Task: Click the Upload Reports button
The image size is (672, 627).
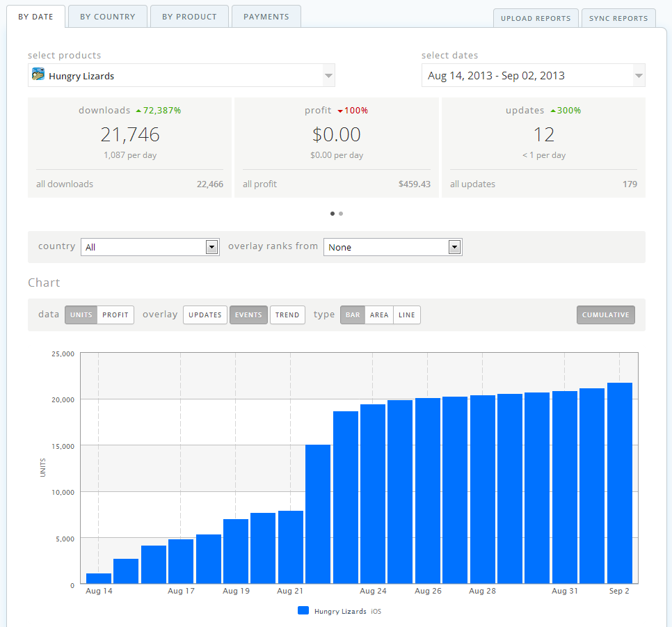Action: (x=536, y=18)
